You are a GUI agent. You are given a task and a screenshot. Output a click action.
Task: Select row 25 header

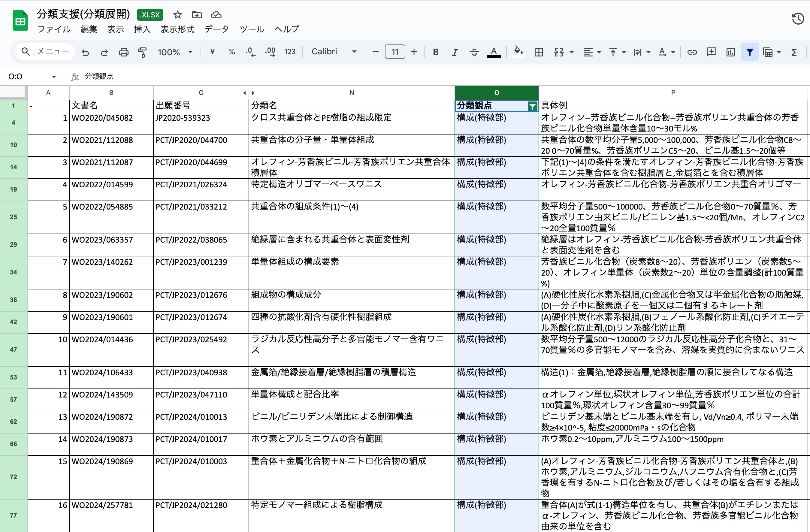14,217
